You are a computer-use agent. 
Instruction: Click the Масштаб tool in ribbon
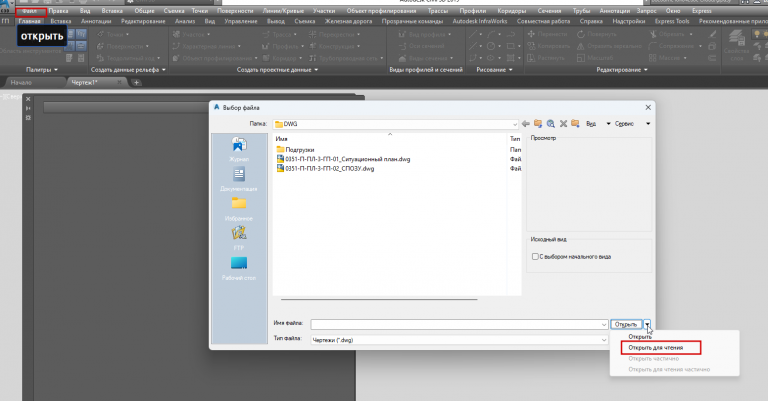pos(595,58)
